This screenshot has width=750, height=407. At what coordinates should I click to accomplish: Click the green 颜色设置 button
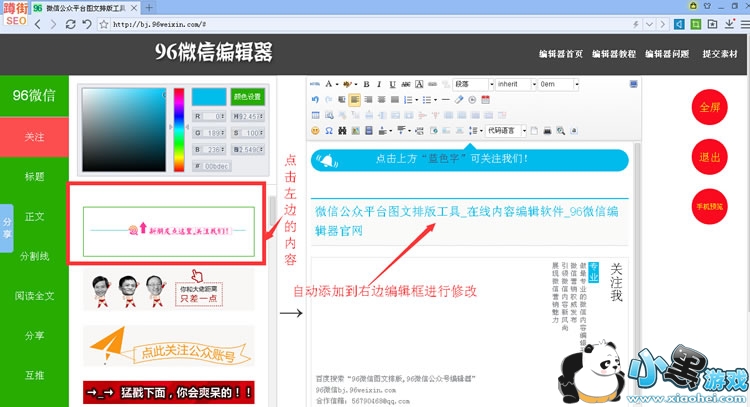tap(247, 97)
